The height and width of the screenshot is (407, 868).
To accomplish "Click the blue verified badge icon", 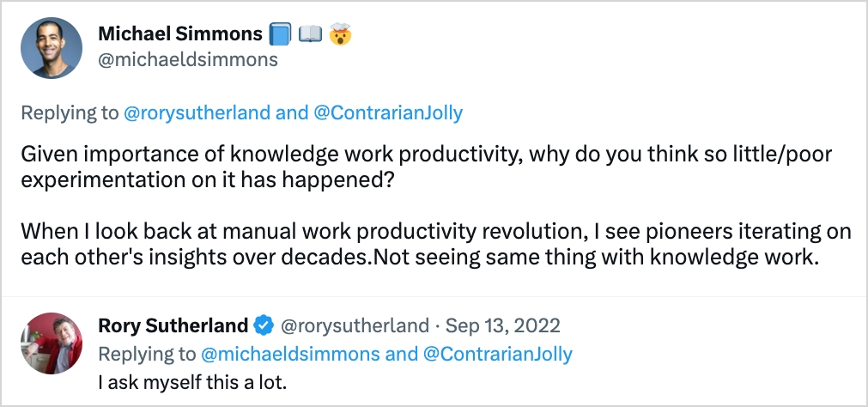I will click(264, 325).
